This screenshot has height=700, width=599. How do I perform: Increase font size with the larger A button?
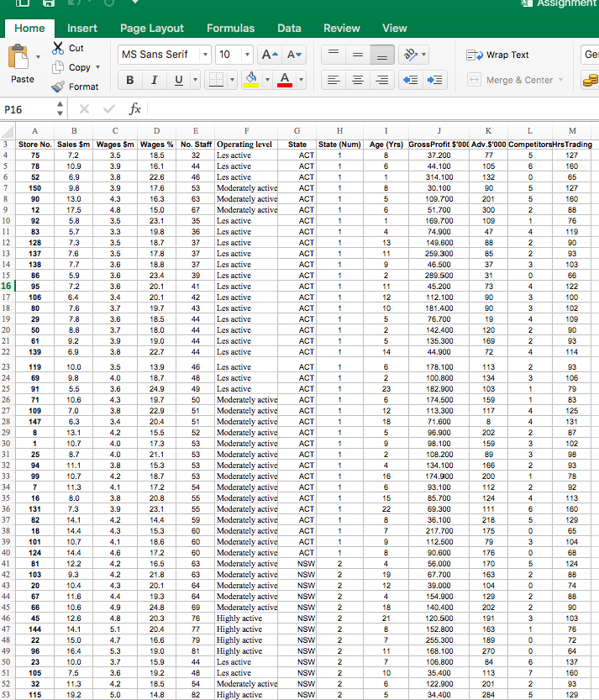coord(269,55)
